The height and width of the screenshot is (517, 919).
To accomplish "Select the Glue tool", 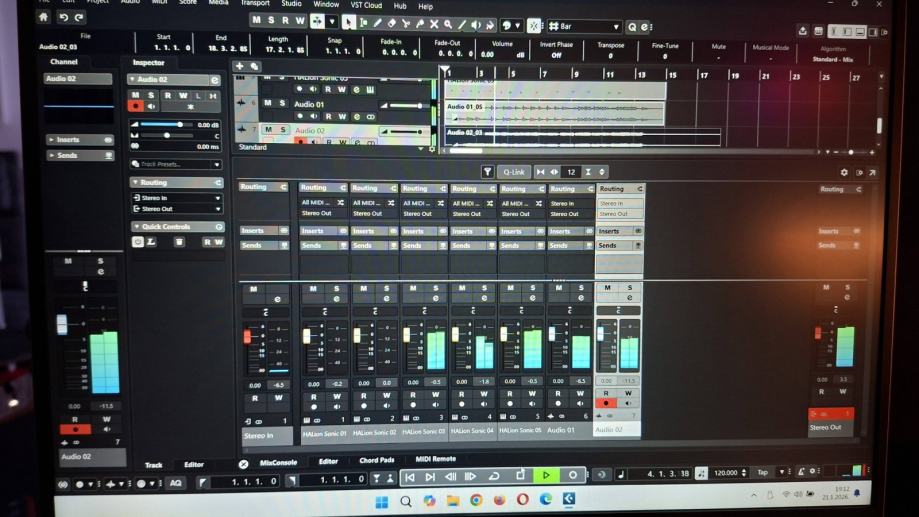I will pos(420,24).
